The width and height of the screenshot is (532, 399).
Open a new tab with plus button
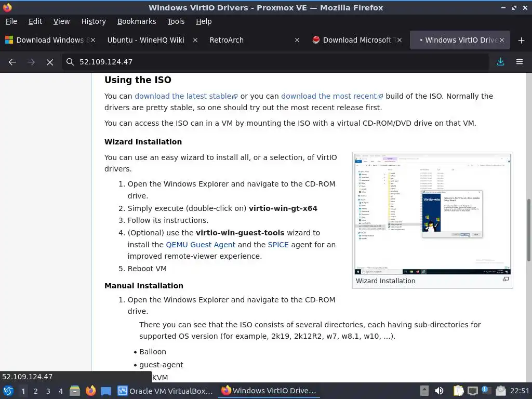(522, 40)
